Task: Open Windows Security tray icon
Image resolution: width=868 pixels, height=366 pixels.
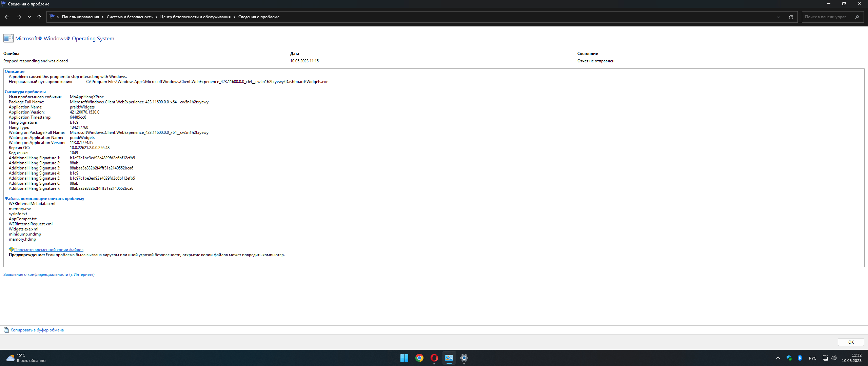Action: [x=789, y=358]
